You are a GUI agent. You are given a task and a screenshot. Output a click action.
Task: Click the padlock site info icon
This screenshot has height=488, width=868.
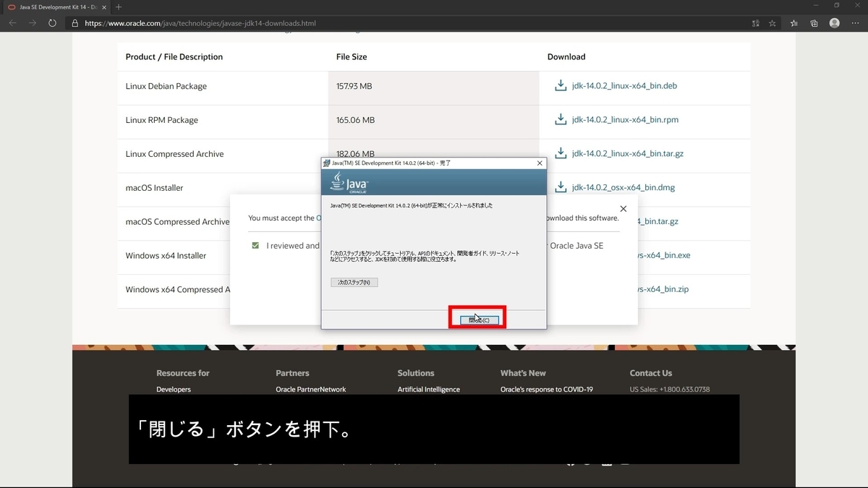click(75, 23)
